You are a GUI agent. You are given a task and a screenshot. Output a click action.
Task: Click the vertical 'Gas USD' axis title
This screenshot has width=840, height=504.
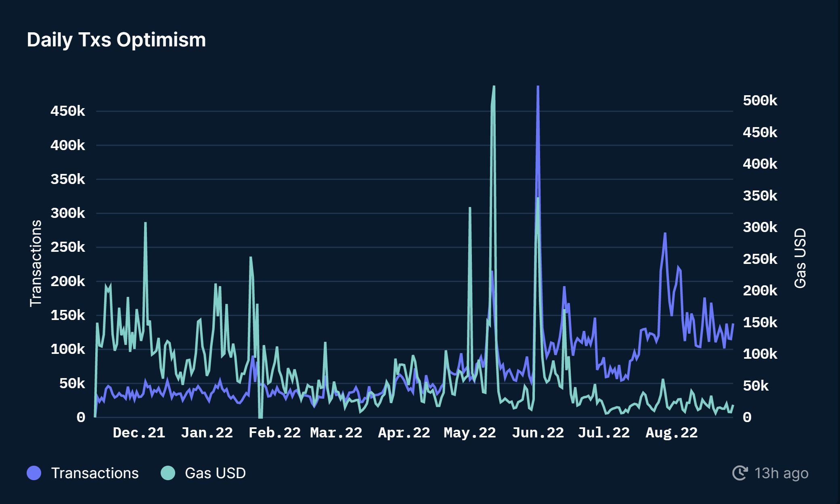click(x=800, y=258)
